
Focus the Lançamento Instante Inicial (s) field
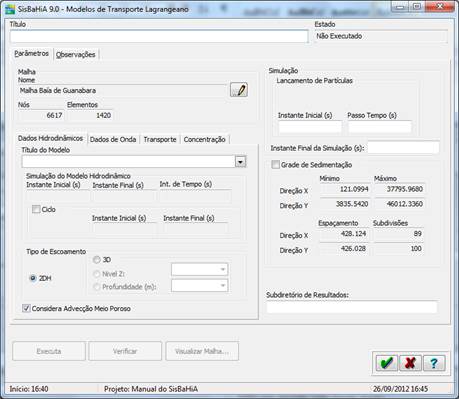point(310,127)
